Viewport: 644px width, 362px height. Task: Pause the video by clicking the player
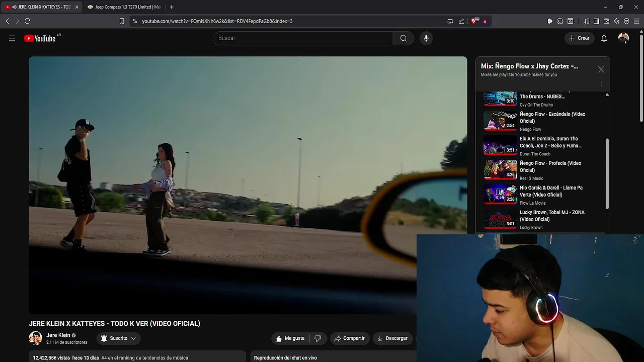(x=248, y=185)
